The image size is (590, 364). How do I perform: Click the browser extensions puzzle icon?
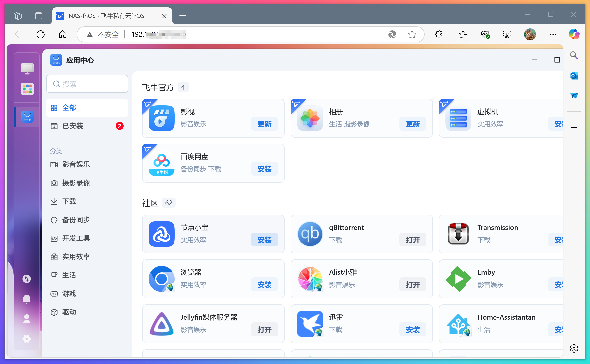[439, 34]
